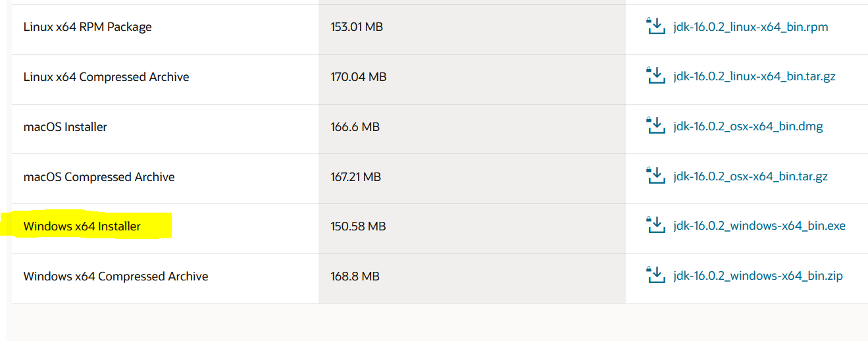Click macOS Installer row label
The width and height of the screenshot is (868, 341).
[x=65, y=127]
